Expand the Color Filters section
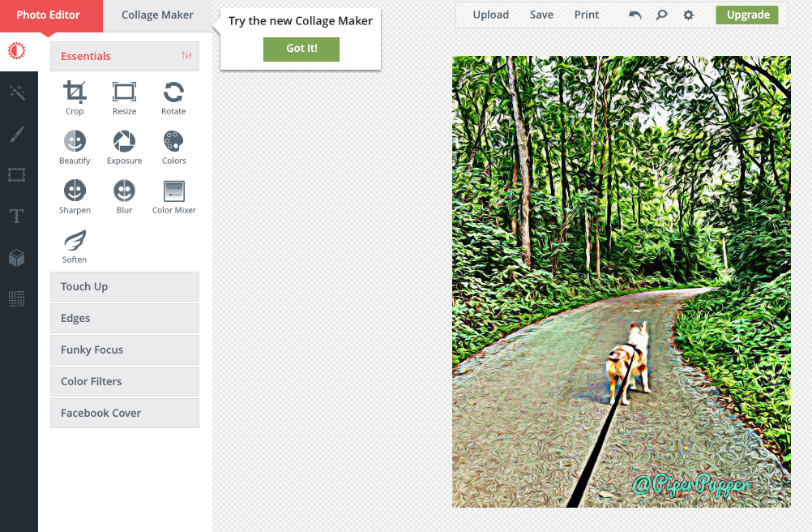Viewport: 812px width, 532px height. (x=125, y=381)
